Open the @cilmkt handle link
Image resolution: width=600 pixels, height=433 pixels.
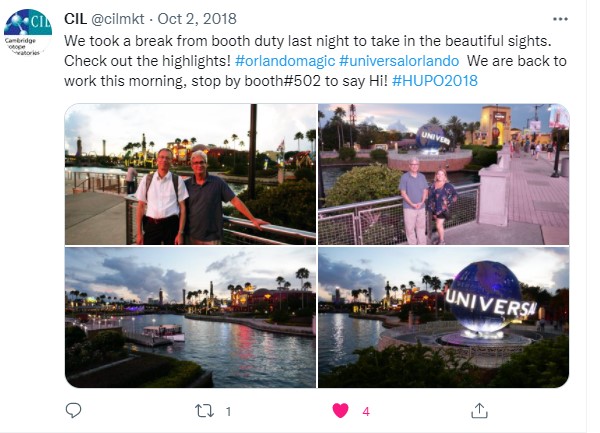[x=117, y=19]
